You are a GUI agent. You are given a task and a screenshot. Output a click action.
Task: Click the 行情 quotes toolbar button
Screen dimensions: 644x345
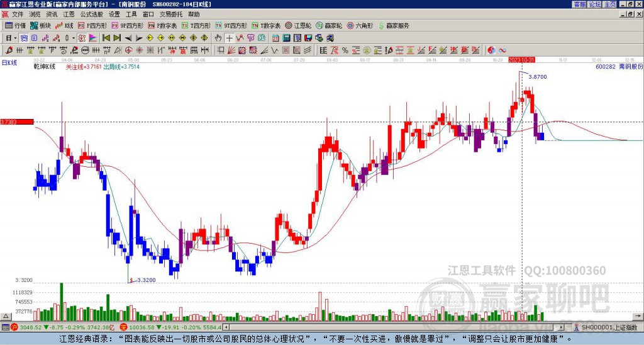(15, 26)
